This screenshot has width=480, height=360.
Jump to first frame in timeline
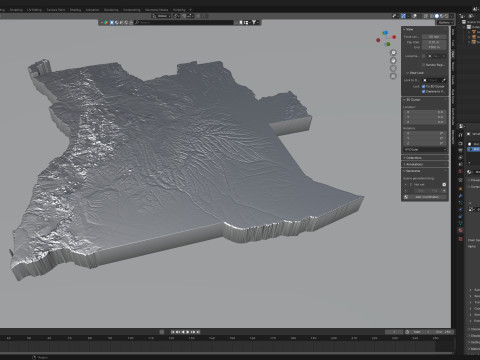(x=173, y=332)
